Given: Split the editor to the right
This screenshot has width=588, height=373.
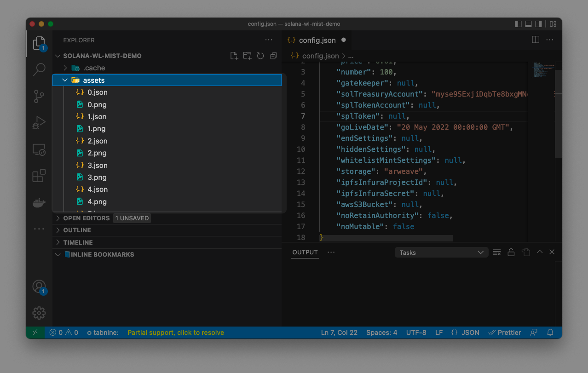Looking at the screenshot, I should (x=536, y=40).
